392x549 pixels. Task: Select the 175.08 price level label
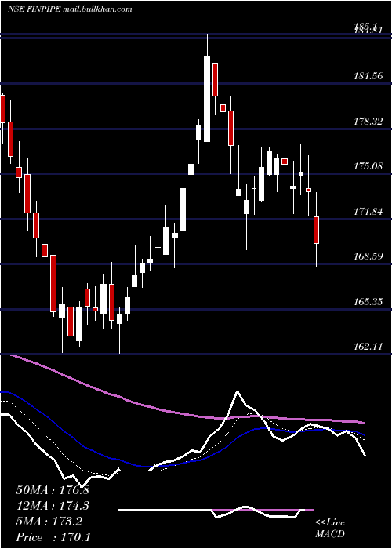pos(368,165)
